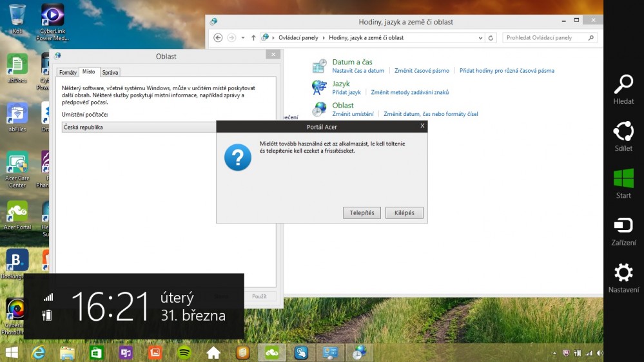Show hidden system tray icons
Viewport: 644px width, 362px height.
554,353
